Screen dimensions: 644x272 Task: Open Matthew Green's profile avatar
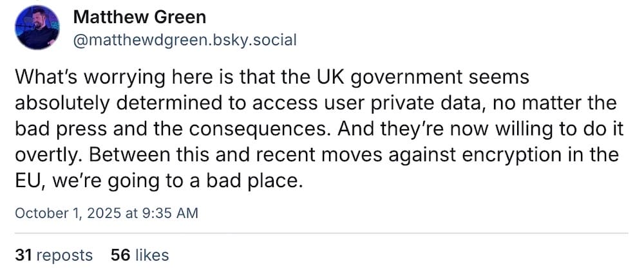tap(37, 28)
